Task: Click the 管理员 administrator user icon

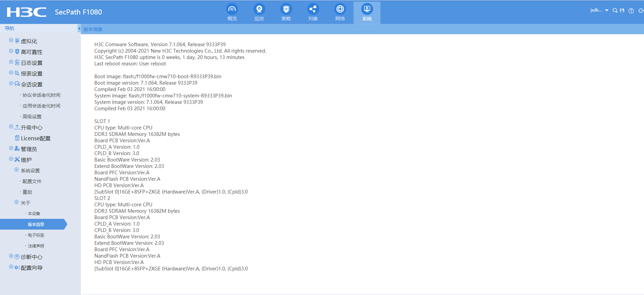Action: (17, 149)
